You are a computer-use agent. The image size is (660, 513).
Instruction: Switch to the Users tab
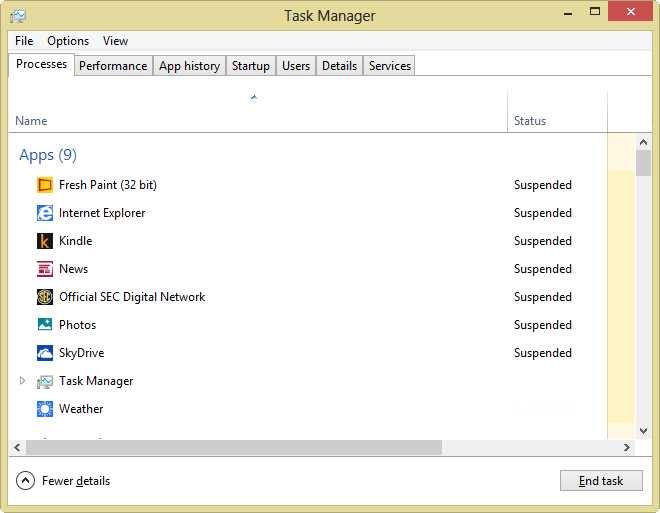click(296, 66)
